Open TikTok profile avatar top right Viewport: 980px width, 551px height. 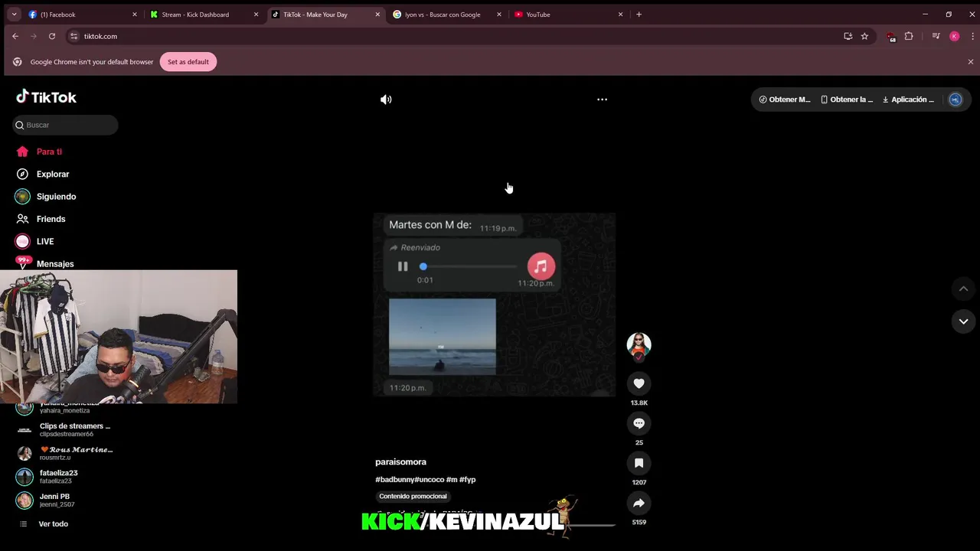point(955,99)
